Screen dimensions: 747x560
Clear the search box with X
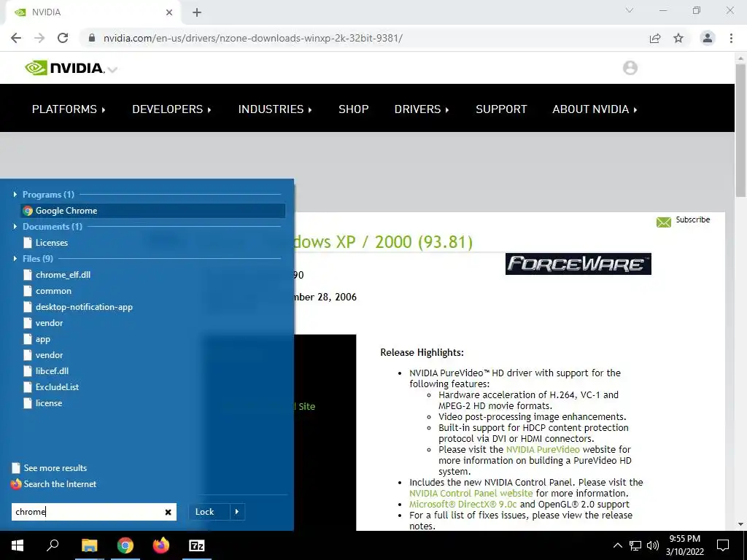click(169, 512)
